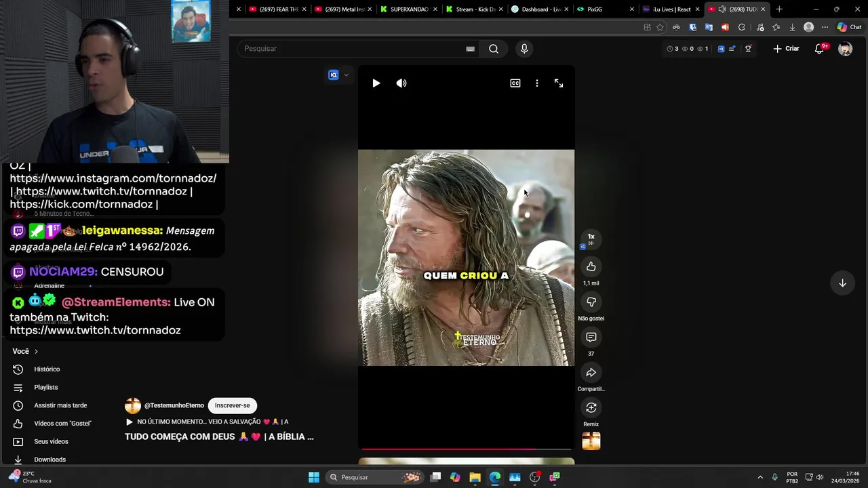Open the on-screen keyboard in search box
Image resolution: width=868 pixels, height=488 pixels.
[x=470, y=49]
